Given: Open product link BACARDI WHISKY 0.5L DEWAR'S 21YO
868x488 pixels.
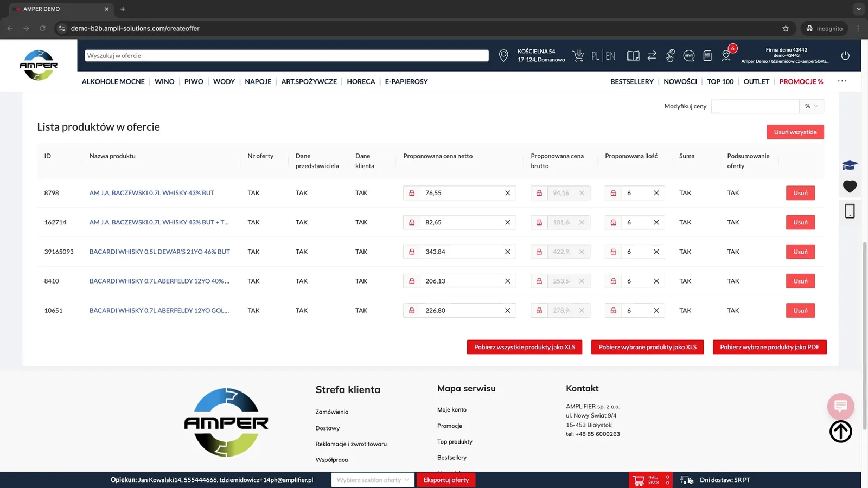Looking at the screenshot, I should pyautogui.click(x=159, y=252).
